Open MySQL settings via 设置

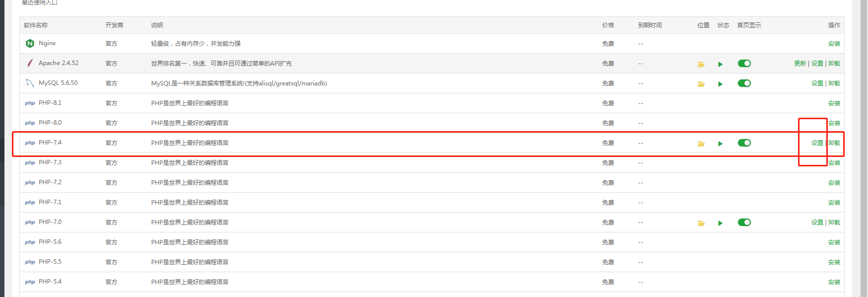[x=817, y=83]
